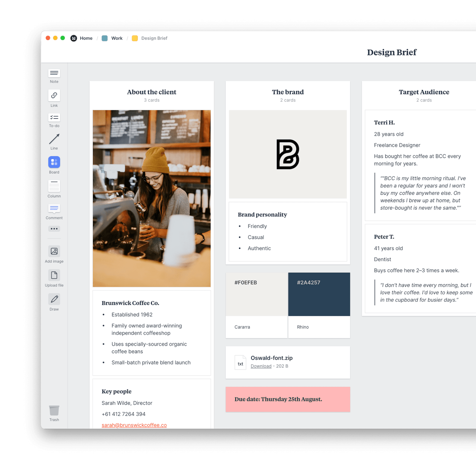Click the sarah@brunswickcoffee.co email link
The height and width of the screenshot is (473, 476).
134,425
